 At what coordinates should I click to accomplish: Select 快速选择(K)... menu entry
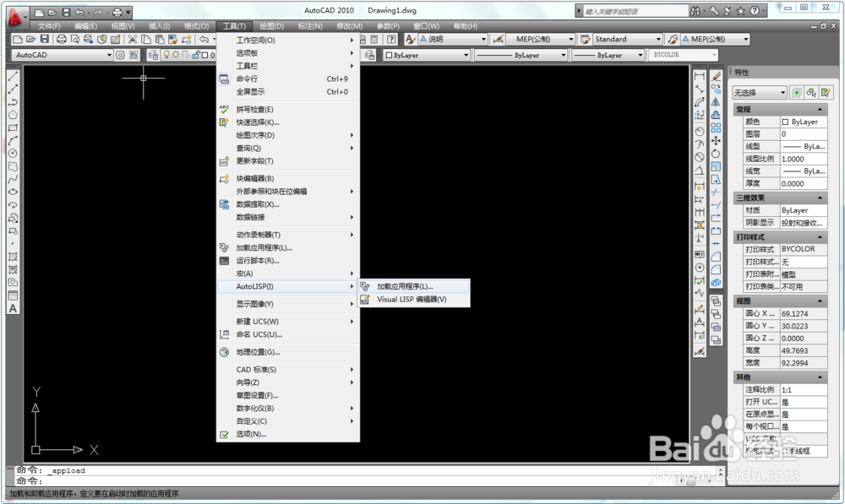[288, 122]
